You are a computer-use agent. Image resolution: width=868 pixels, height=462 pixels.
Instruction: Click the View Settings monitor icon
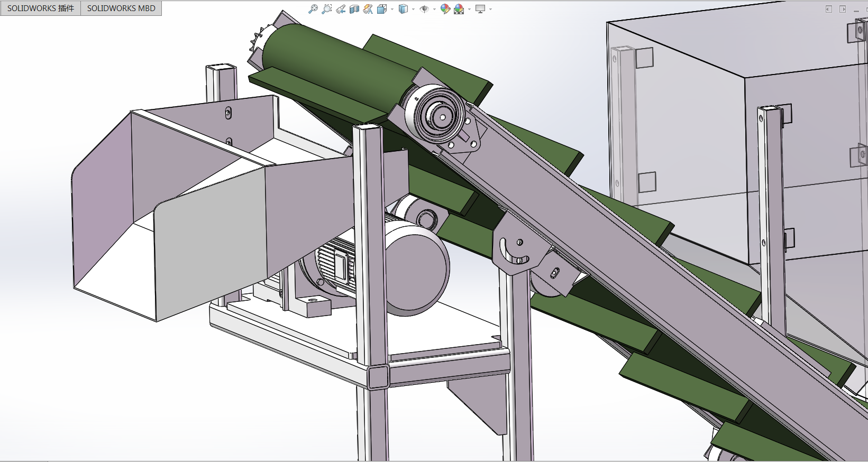click(x=480, y=9)
